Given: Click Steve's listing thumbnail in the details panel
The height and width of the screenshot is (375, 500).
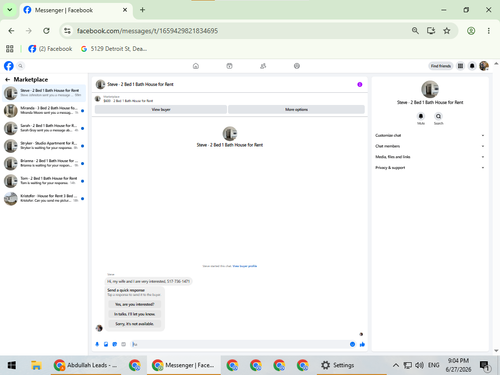Looking at the screenshot, I should point(430,89).
